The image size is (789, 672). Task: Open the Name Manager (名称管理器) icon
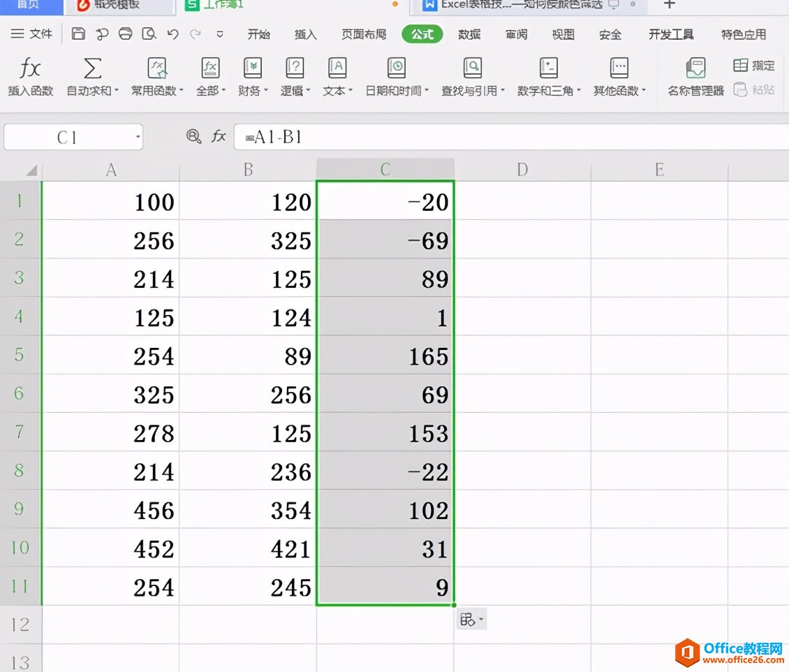(695, 68)
